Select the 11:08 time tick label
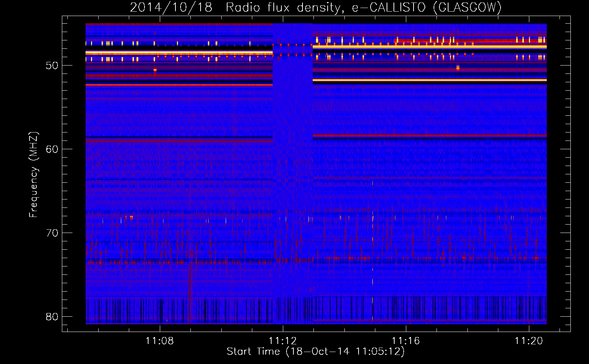This screenshot has height=364, width=589. 159,341
